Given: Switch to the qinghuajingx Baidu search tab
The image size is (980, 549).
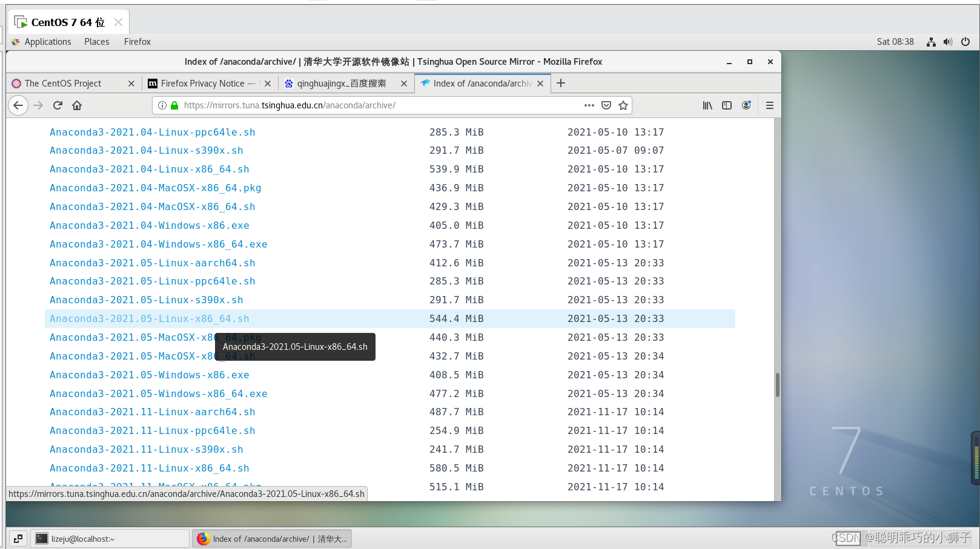Looking at the screenshot, I should coord(339,84).
